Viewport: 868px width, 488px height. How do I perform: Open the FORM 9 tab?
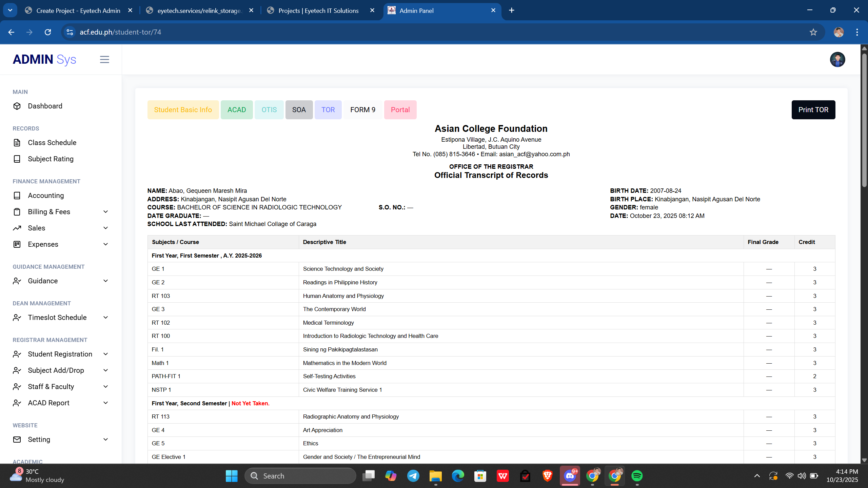(x=362, y=110)
